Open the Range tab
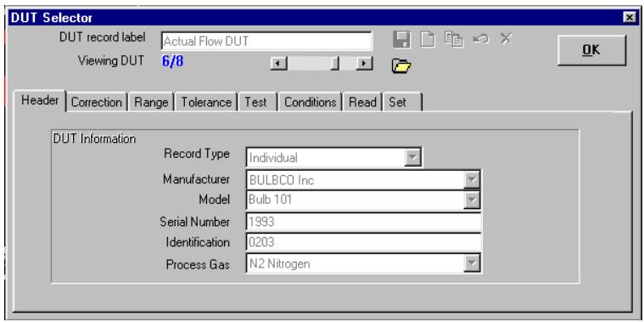Screen dimensions: 644x322 (x=151, y=103)
